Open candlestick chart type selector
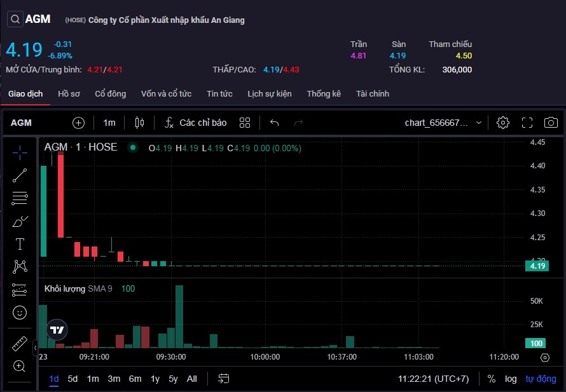Screen dimensions: 566x392 [x=140, y=123]
